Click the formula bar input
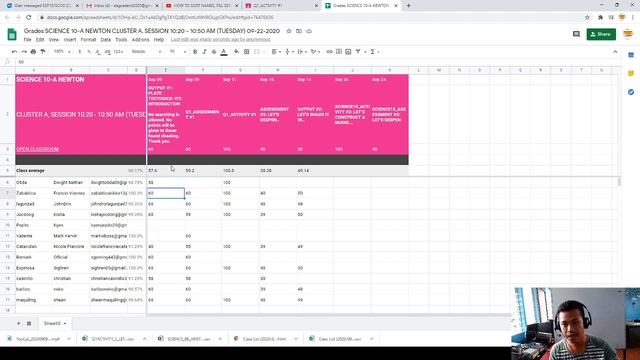 point(318,62)
